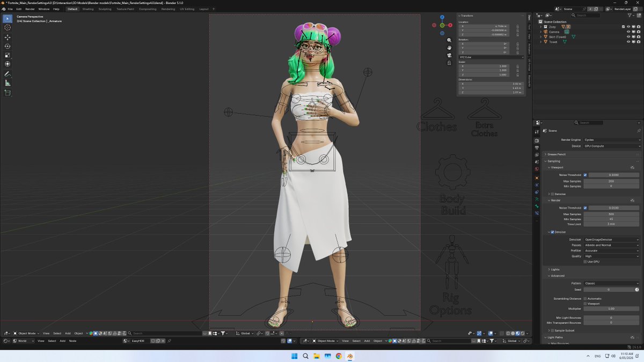Toggle Zoey collection exclude checkbox

point(623,27)
